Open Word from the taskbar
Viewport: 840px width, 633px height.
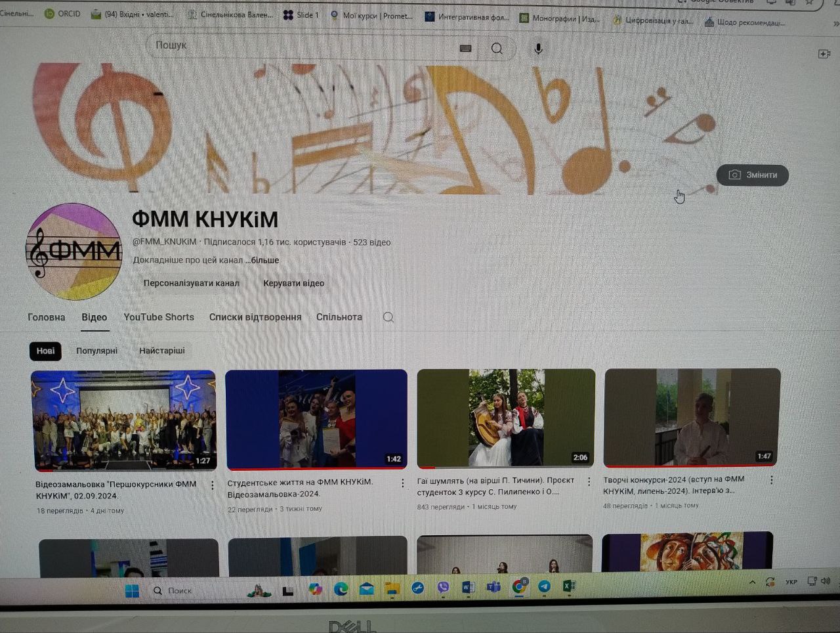[x=468, y=588]
